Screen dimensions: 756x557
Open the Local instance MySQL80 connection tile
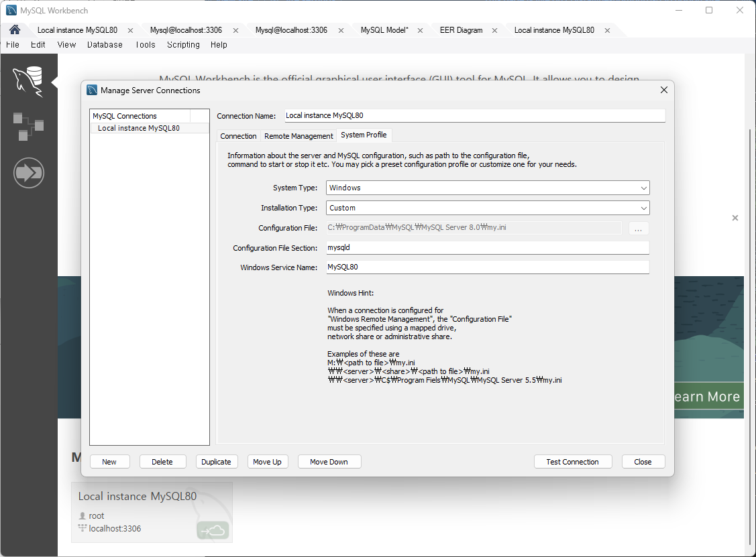152,512
